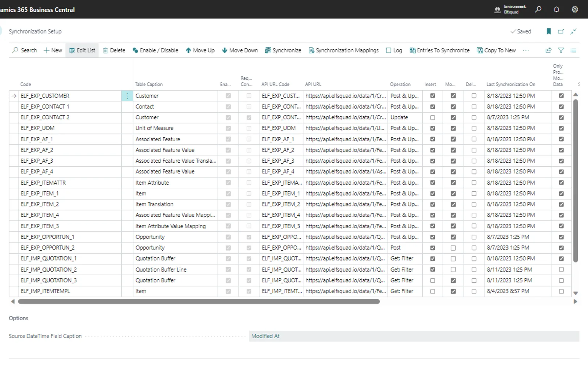588x368 pixels.
Task: Toggle Insert checkbox for ELF_EXP_CONTACT 2
Action: pyautogui.click(x=433, y=117)
